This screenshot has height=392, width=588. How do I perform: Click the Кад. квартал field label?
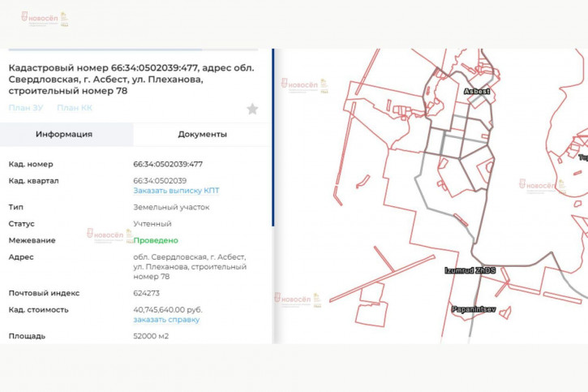[34, 181]
